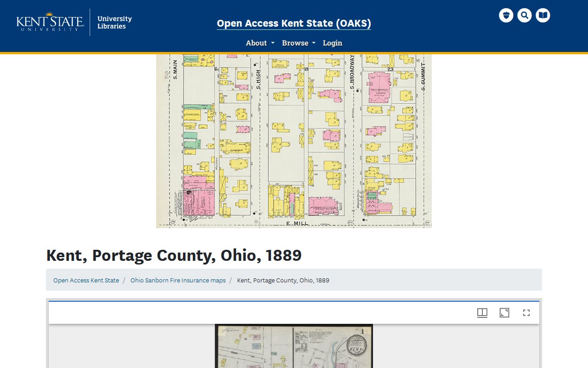This screenshot has width=588, height=368.
Task: Click the map page preview inside the viewer
Action: 294,346
